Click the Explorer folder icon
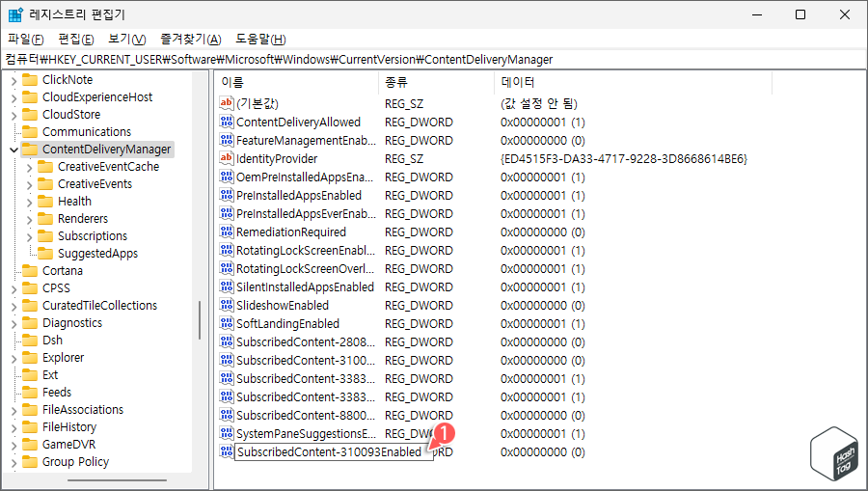The width and height of the screenshot is (868, 491). point(30,358)
